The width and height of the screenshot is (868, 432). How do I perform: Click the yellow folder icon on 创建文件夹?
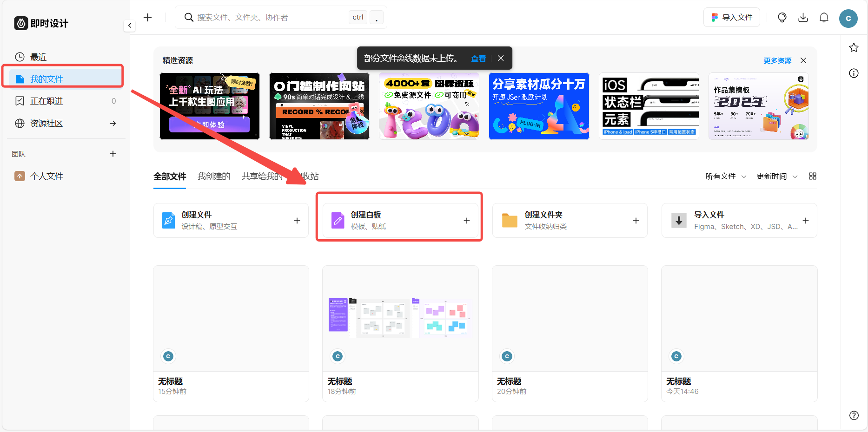[510, 221]
